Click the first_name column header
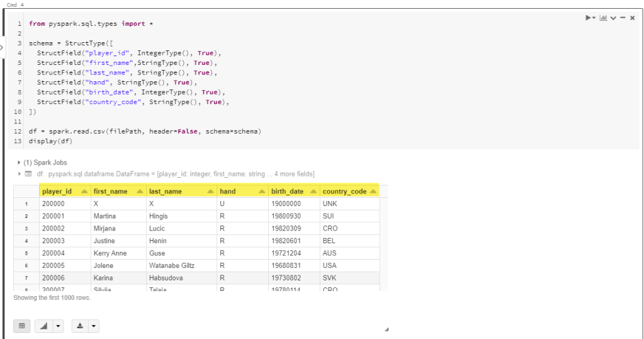Viewport: 644px width, 339px height. (111, 192)
